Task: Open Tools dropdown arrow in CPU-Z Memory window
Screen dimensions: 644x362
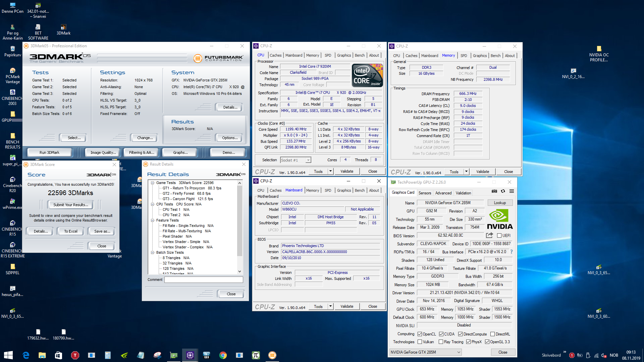Action: 466,172
